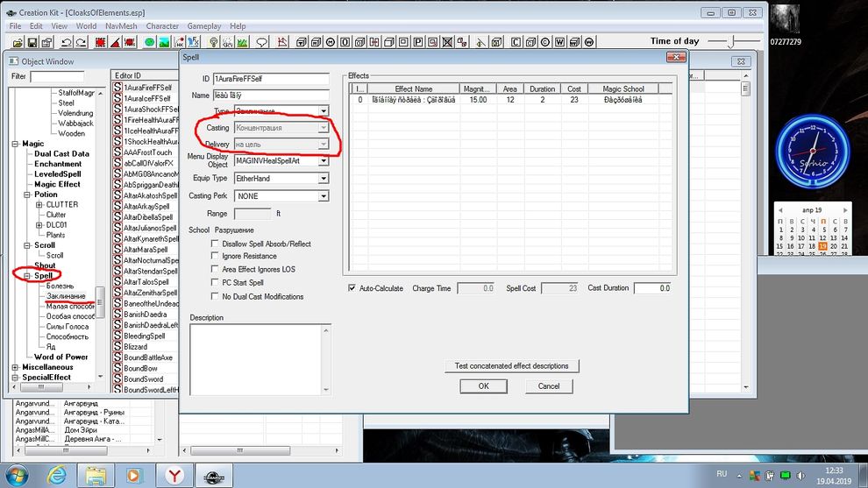
Task: Open Internet Explorer from the taskbar
Action: (x=56, y=475)
